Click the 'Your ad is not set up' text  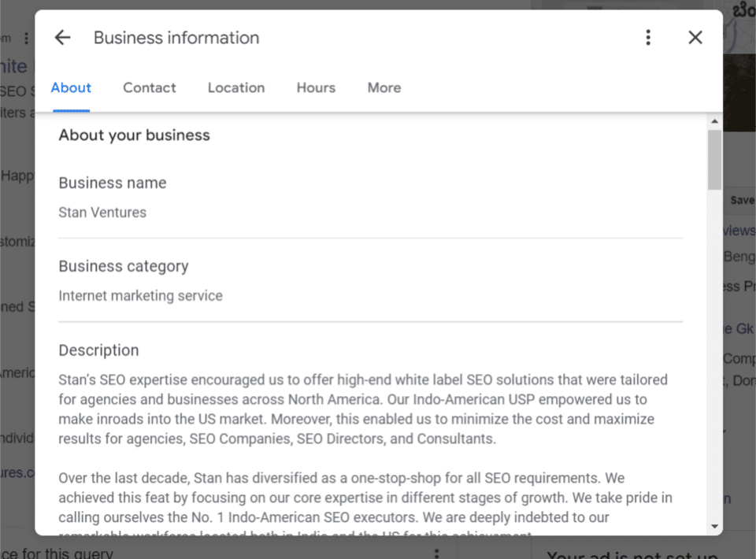coord(632,553)
